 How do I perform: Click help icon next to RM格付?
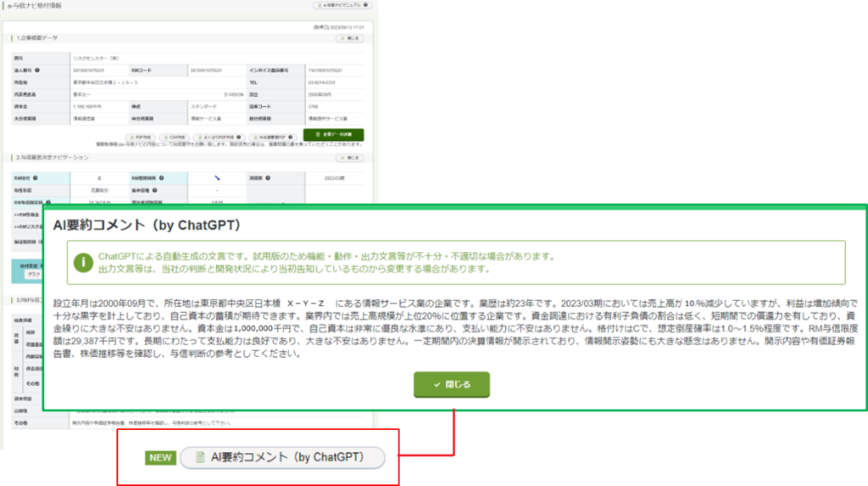[x=36, y=178]
